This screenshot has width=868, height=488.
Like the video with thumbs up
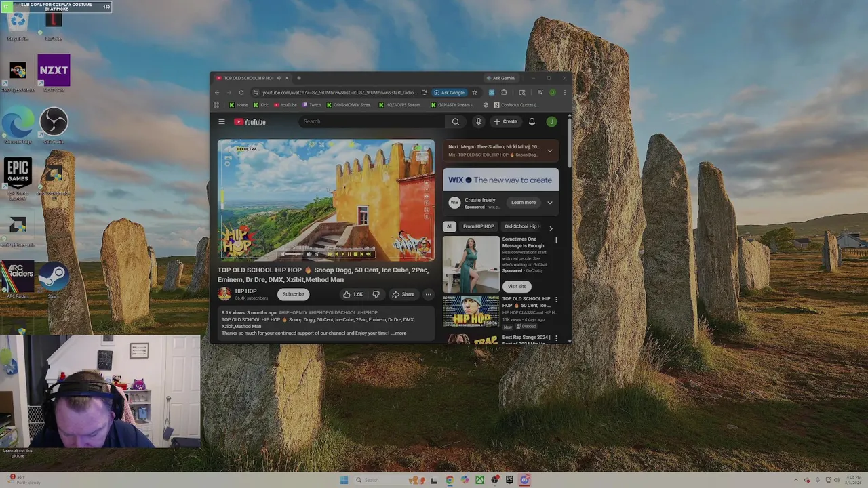coord(353,294)
